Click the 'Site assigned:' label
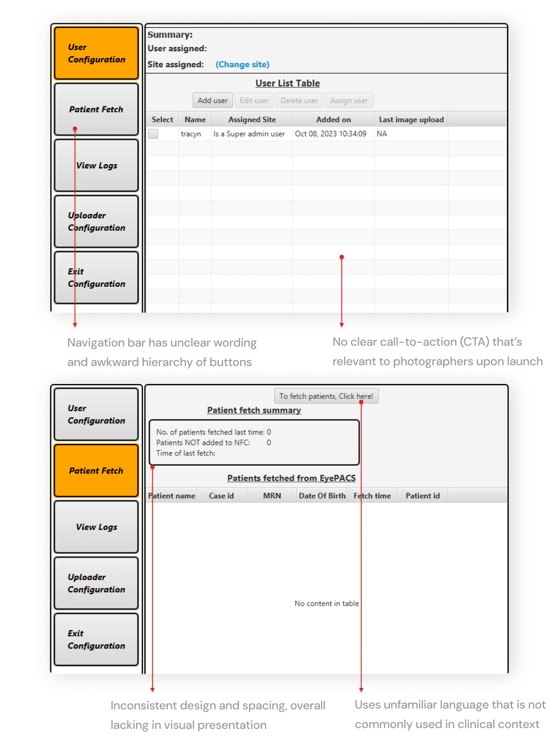Viewport: 560px width, 746px height. (176, 65)
